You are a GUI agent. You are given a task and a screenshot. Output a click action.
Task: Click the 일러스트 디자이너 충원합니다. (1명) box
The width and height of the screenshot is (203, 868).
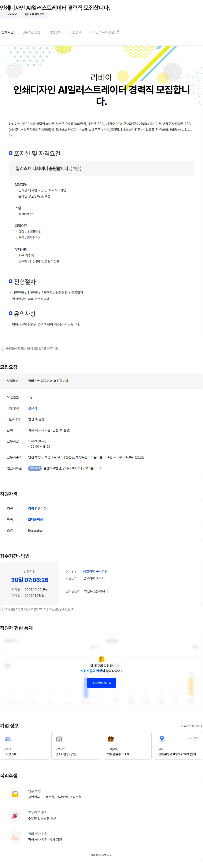(101, 168)
